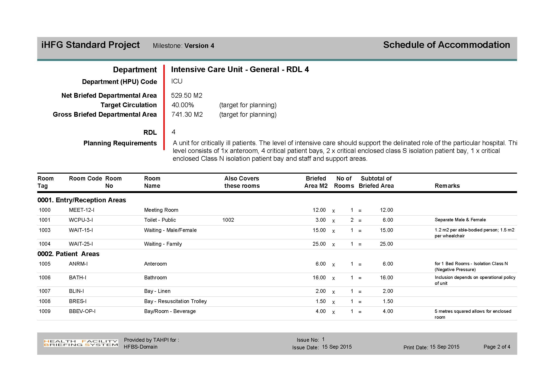Click the 'Issue No:' label
554x392 pixels.
coord(308,340)
